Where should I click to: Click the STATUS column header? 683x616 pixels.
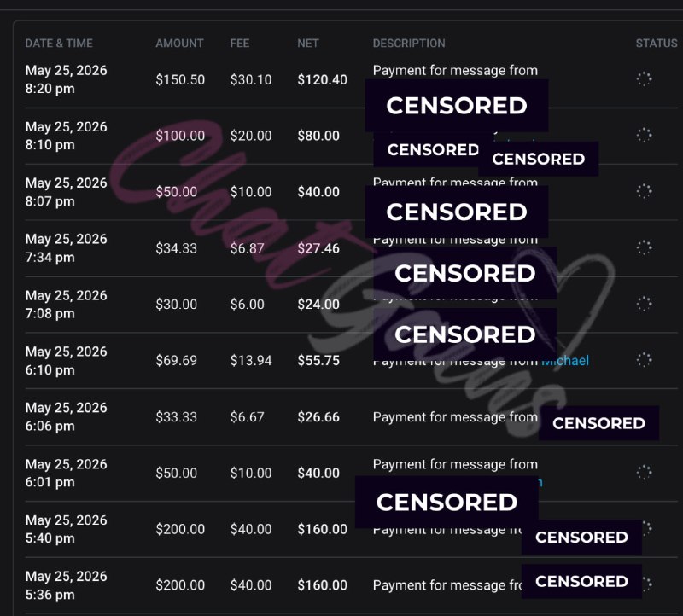(x=657, y=44)
